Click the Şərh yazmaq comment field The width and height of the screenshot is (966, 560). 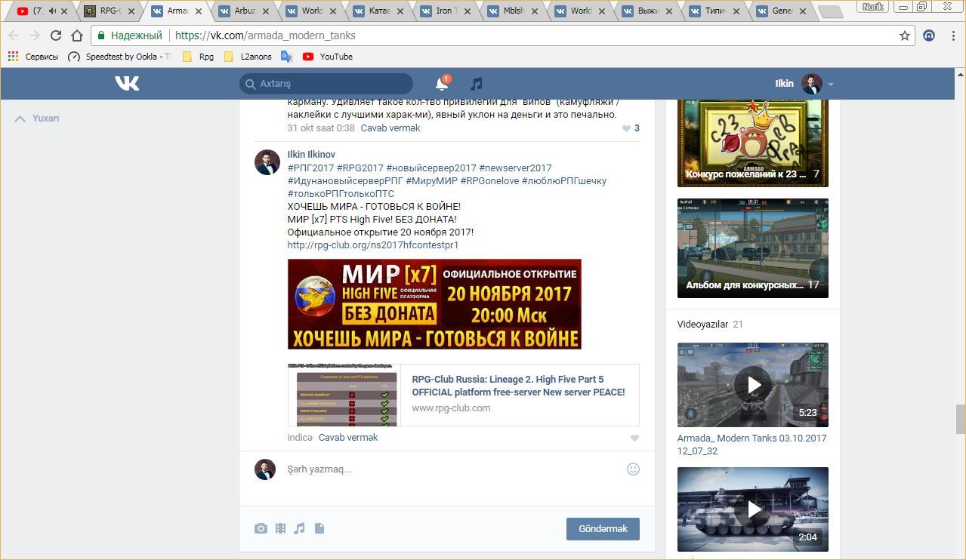pyautogui.click(x=453, y=469)
